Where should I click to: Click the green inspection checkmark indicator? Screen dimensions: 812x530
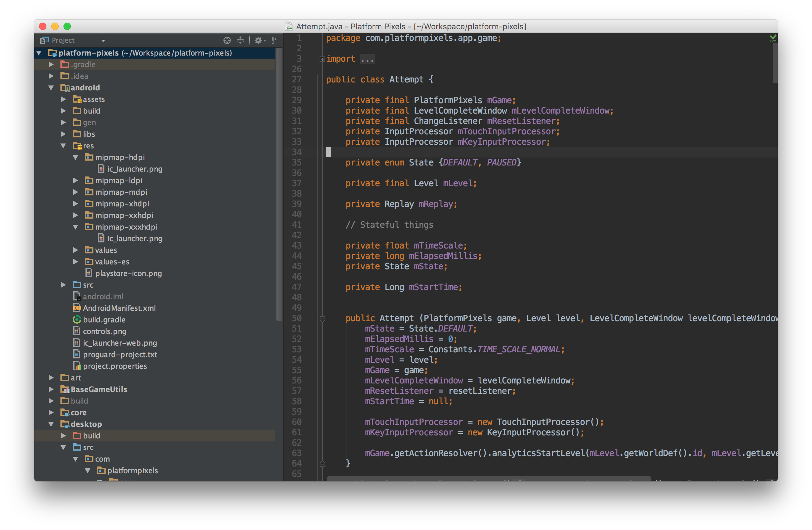coord(773,38)
